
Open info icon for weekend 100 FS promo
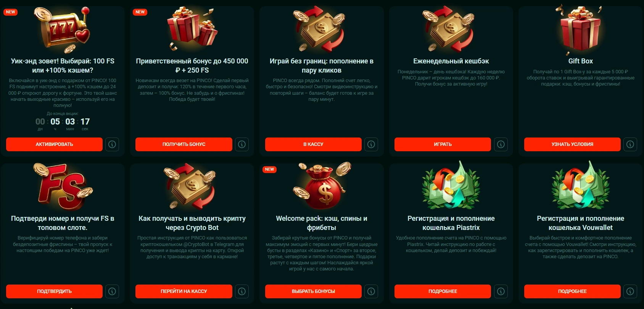[x=112, y=144]
